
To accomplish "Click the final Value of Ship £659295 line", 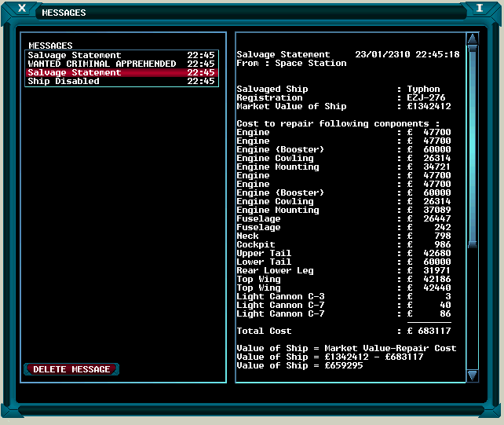I will 299,365.
